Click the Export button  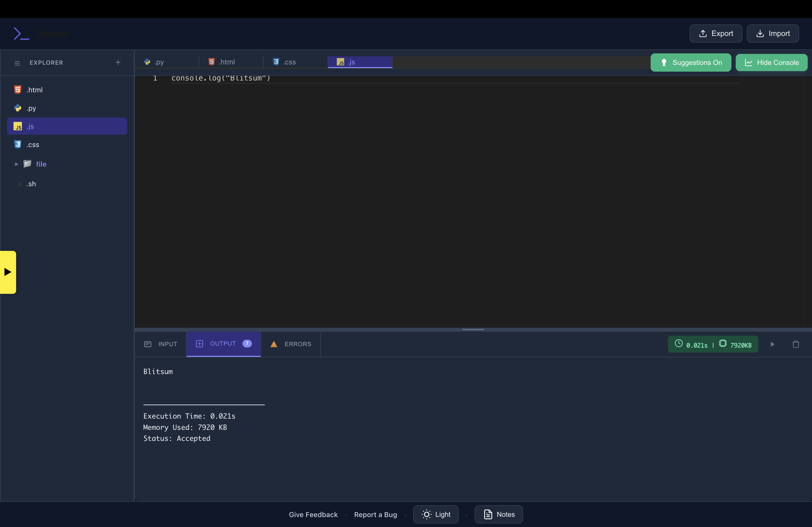[715, 34]
